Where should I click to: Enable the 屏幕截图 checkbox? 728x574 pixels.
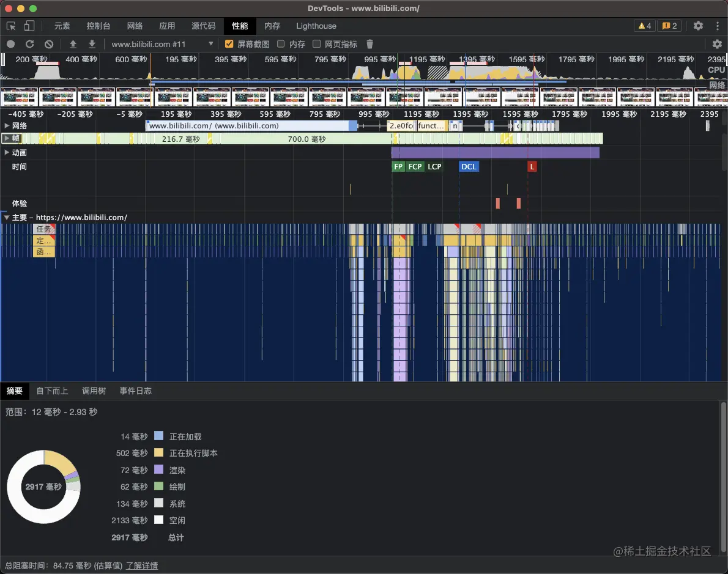pyautogui.click(x=229, y=44)
